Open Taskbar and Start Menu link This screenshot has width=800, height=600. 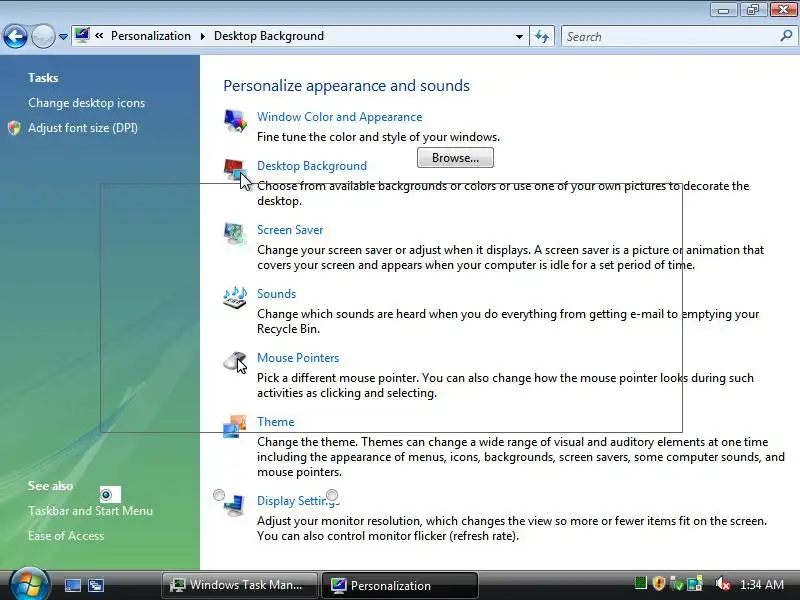click(x=90, y=511)
